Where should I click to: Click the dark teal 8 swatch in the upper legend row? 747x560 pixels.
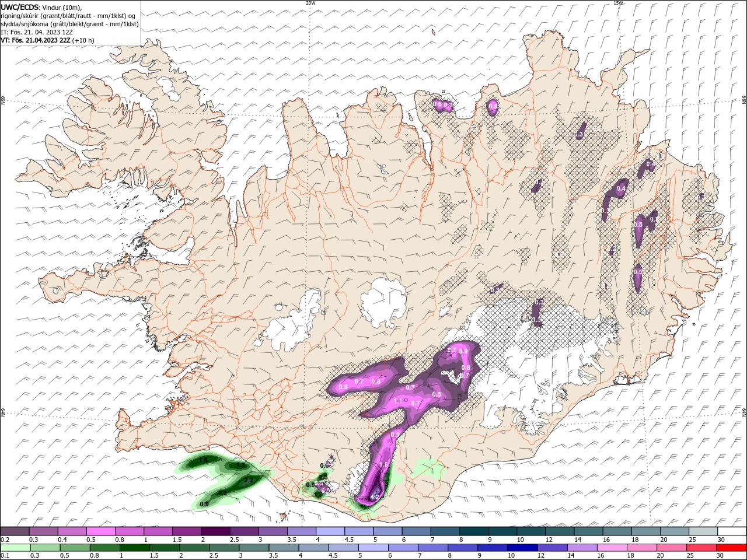click(473, 531)
